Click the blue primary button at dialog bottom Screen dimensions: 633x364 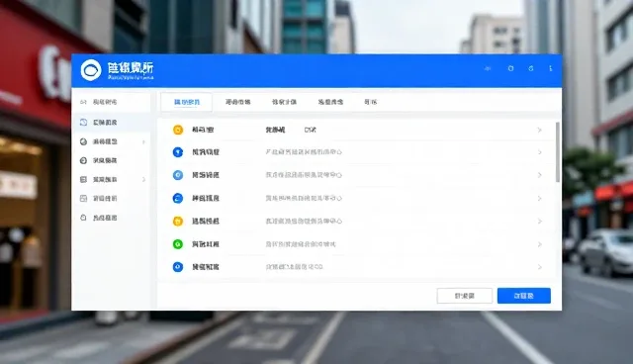pyautogui.click(x=524, y=296)
